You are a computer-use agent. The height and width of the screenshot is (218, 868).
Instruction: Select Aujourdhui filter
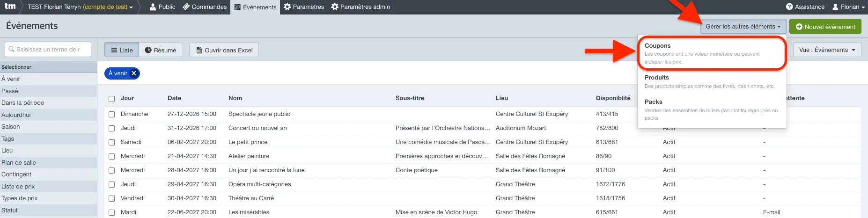[48, 115]
